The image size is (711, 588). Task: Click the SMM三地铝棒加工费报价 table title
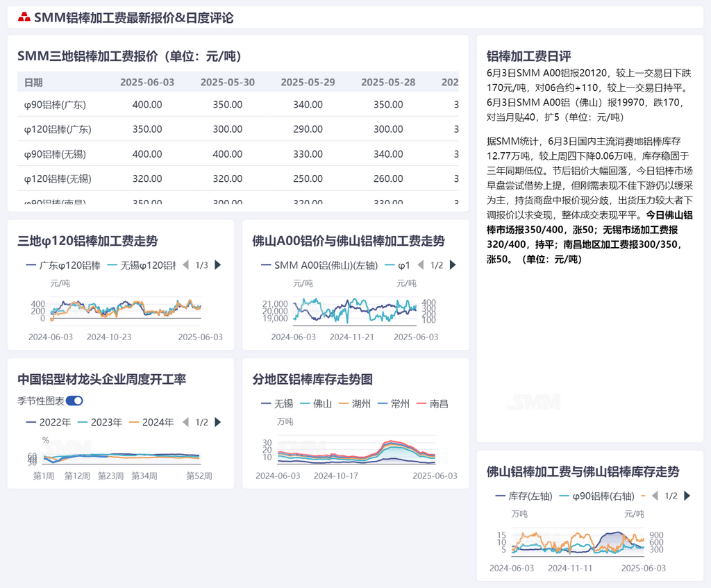pos(129,56)
